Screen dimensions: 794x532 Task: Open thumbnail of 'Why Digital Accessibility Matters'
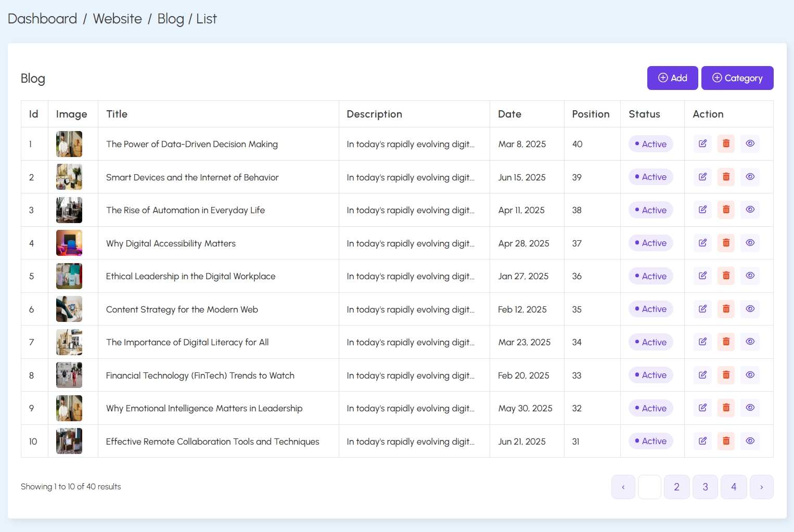69,243
